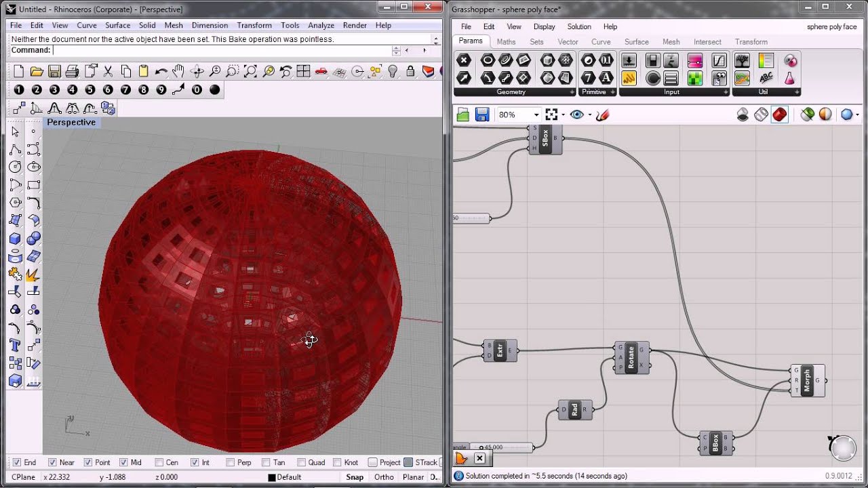
Task: Open the Grasshopper preview eye dropdown arrow
Action: coord(590,115)
